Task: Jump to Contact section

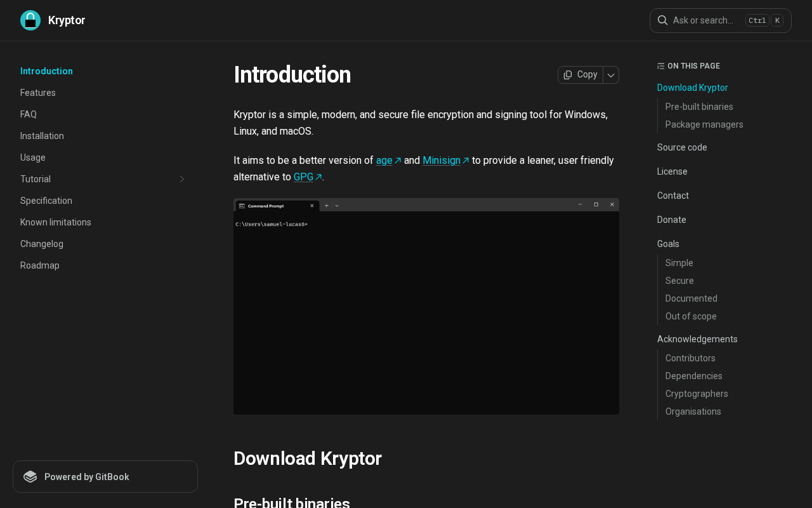Action: click(673, 196)
